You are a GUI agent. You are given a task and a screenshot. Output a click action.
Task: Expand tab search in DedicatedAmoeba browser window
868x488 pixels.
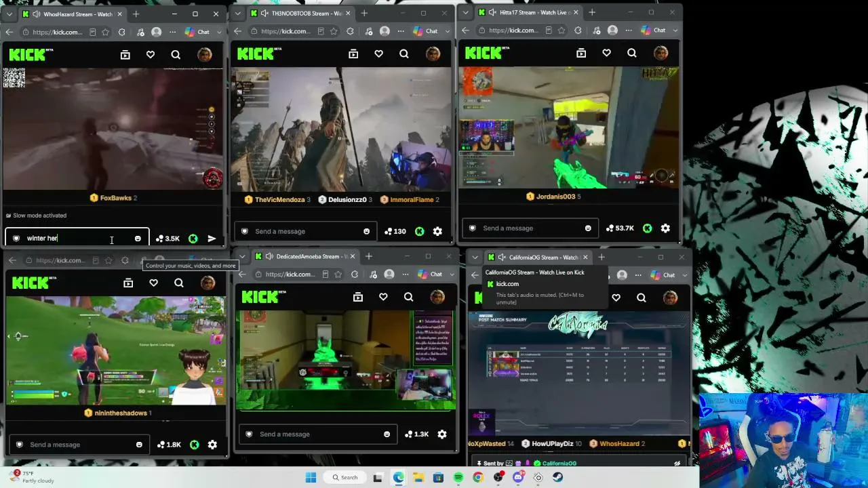(x=241, y=256)
